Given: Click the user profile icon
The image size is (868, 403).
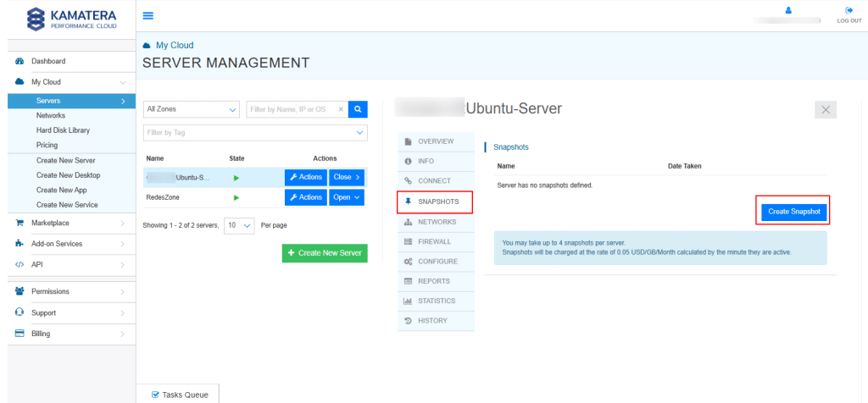Looking at the screenshot, I should click(787, 10).
